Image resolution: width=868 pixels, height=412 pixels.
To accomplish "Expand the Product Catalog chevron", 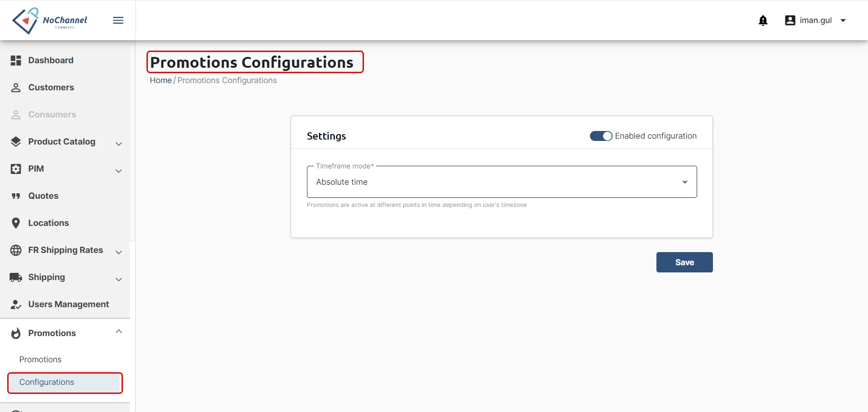I will [119, 144].
